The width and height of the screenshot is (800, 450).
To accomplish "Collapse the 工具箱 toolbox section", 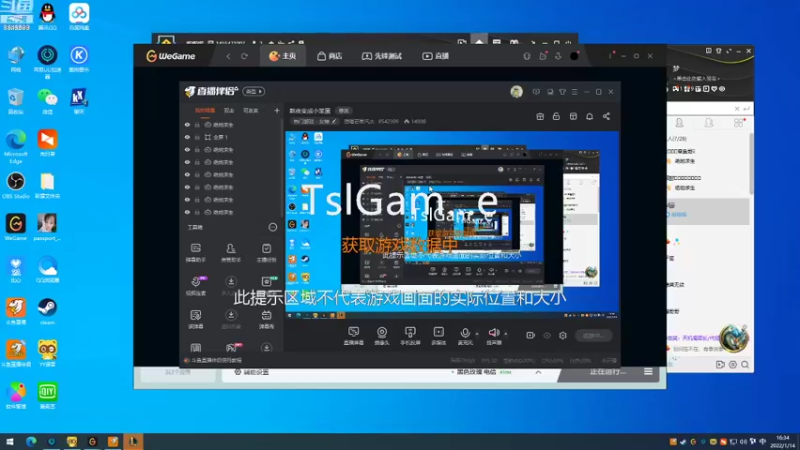I will 273,227.
